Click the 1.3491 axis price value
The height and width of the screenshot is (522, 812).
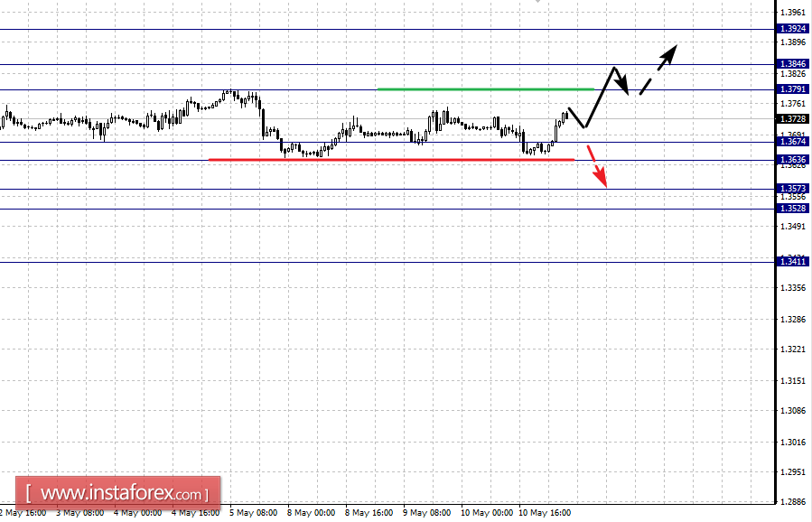pos(793,227)
